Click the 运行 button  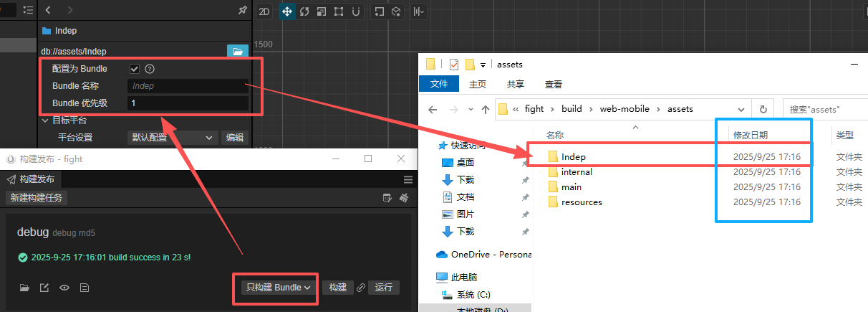[x=384, y=288]
